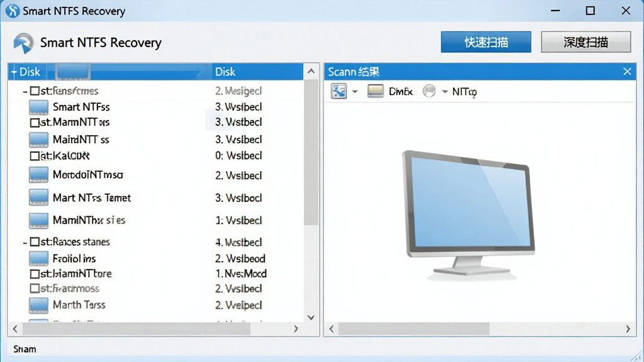The width and height of the screenshot is (644, 362).
Task: Click the Smart NTFS Recovery logo icon
Action: click(x=23, y=43)
